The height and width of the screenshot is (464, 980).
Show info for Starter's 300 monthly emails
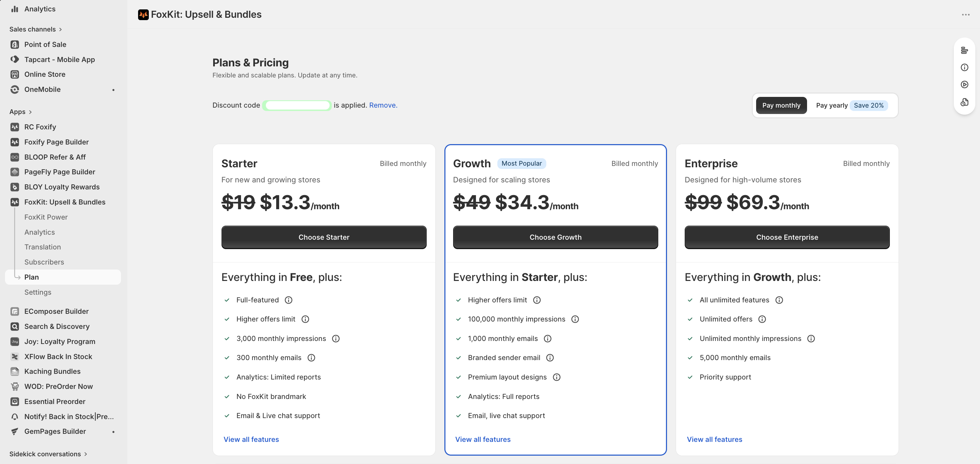click(x=311, y=358)
